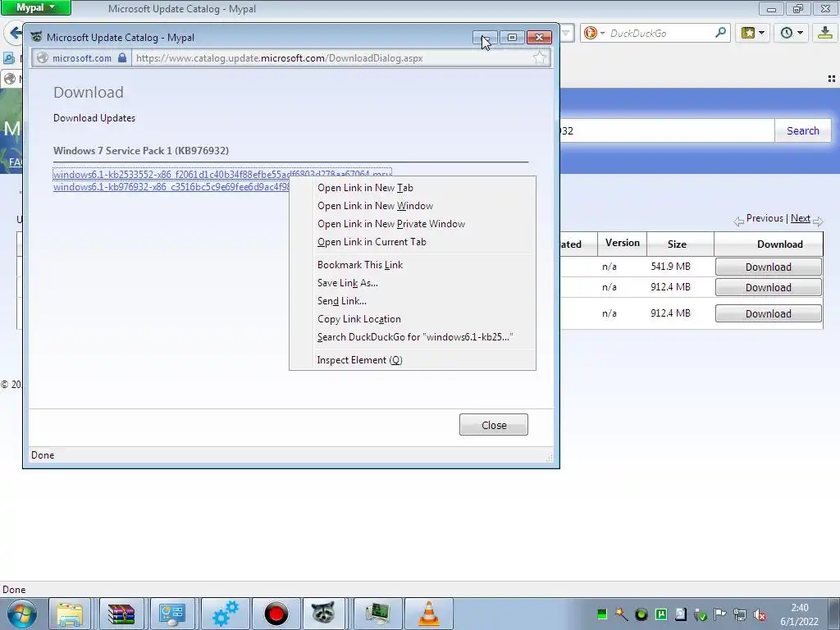
Task: Click the muted volume tray icon
Action: [759, 614]
